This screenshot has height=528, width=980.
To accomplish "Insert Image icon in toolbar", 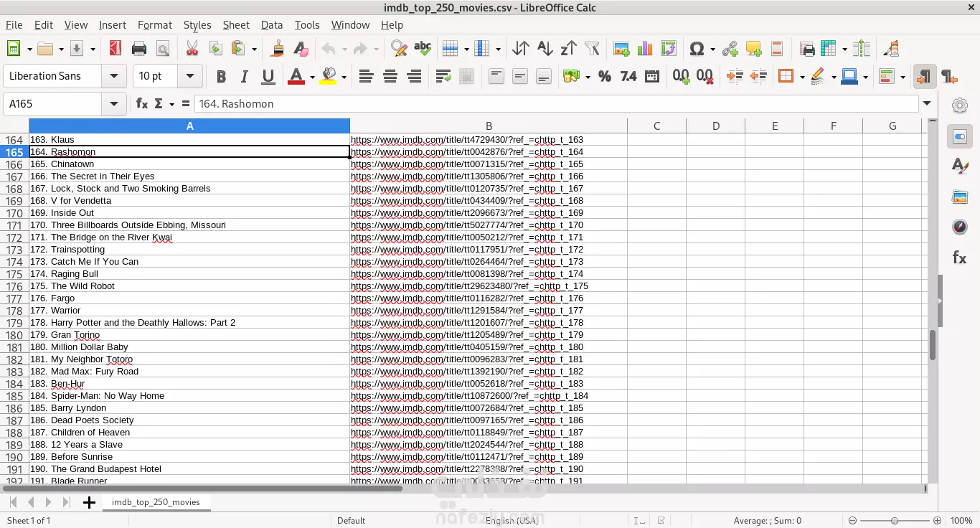I will [x=621, y=49].
